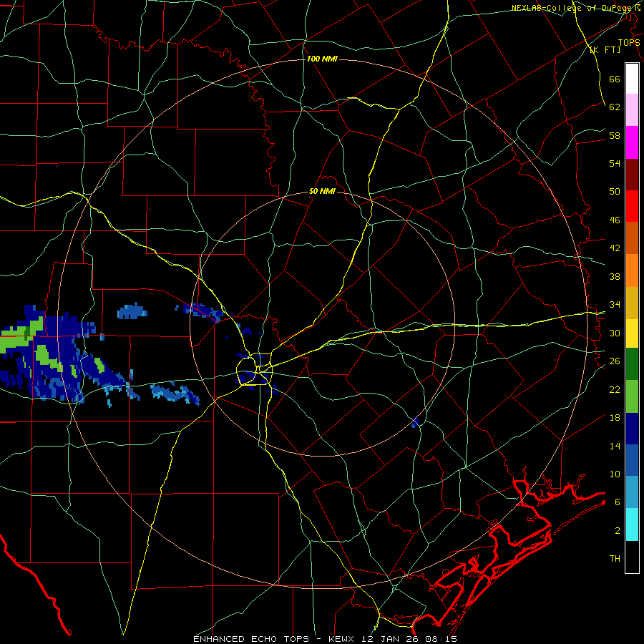The height and width of the screenshot is (644, 644).
Task: Click the bright red legend swatch
Action: pyautogui.click(x=632, y=206)
